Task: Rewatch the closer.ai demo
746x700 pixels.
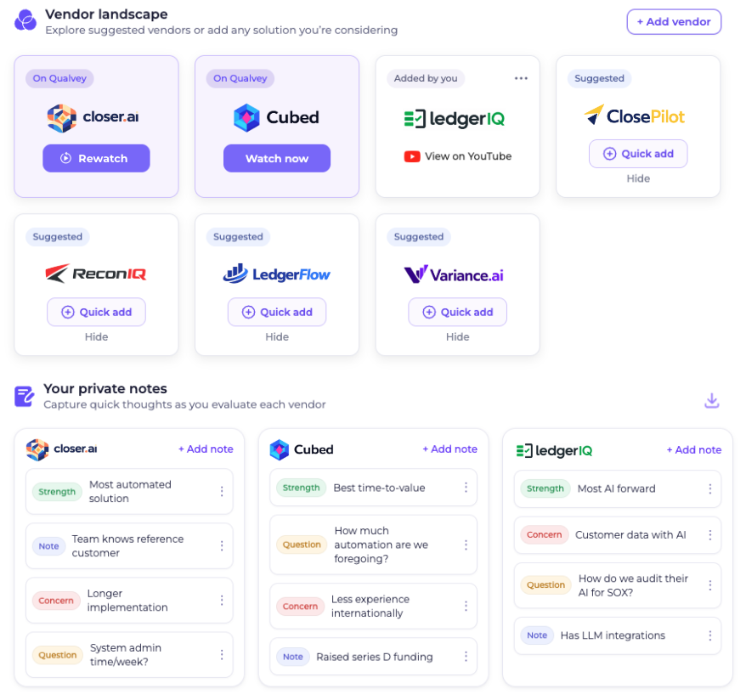Action: (96, 158)
